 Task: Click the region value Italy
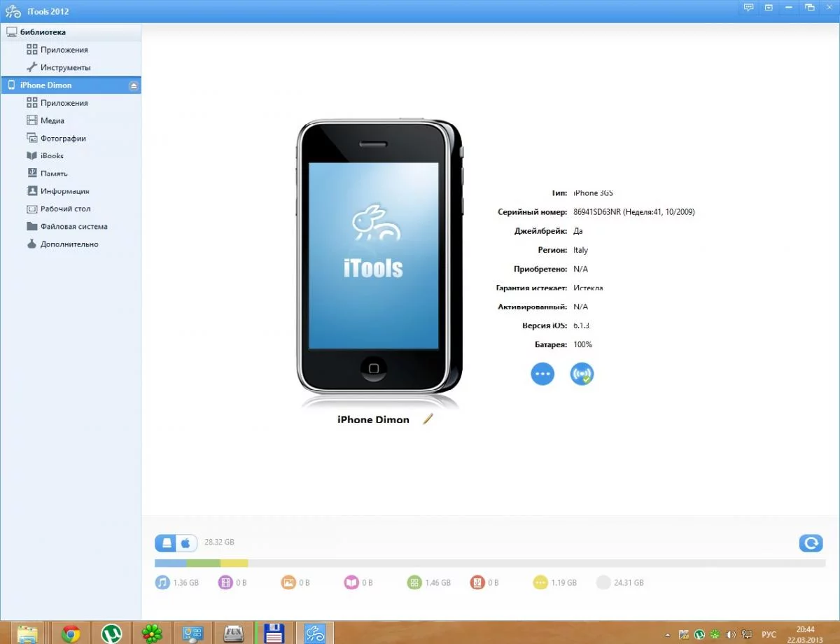[580, 250]
